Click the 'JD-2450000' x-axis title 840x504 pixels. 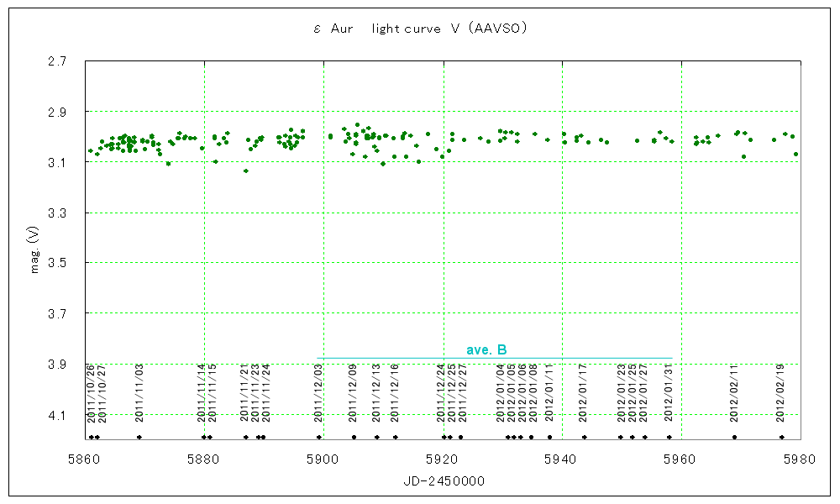443,480
